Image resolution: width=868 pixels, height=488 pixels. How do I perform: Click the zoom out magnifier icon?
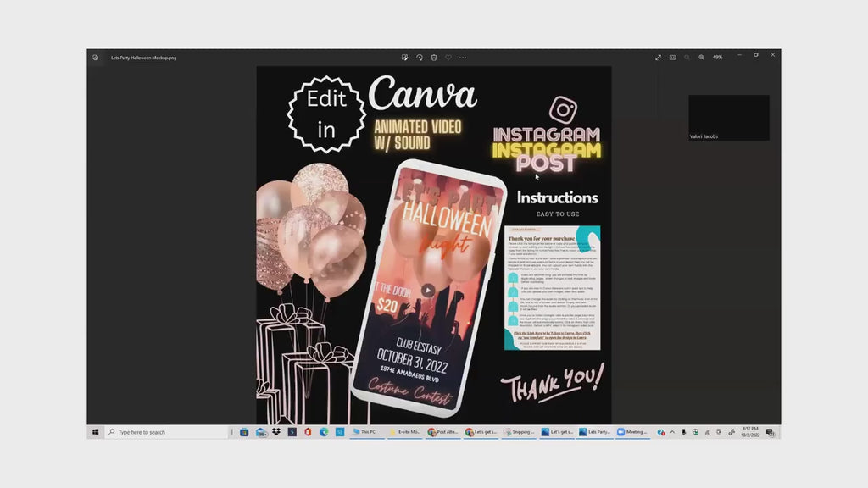tap(687, 58)
